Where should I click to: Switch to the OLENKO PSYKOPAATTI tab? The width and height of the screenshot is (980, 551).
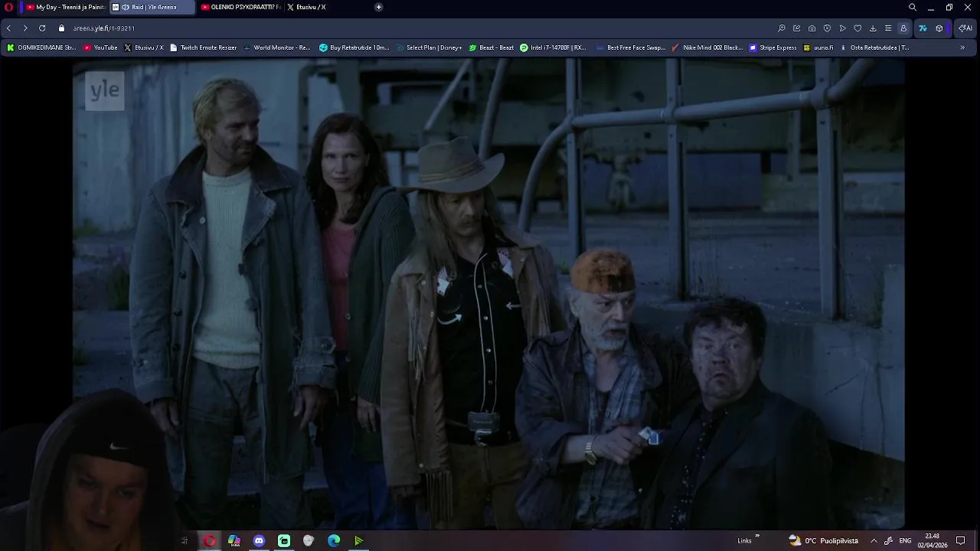click(x=240, y=8)
